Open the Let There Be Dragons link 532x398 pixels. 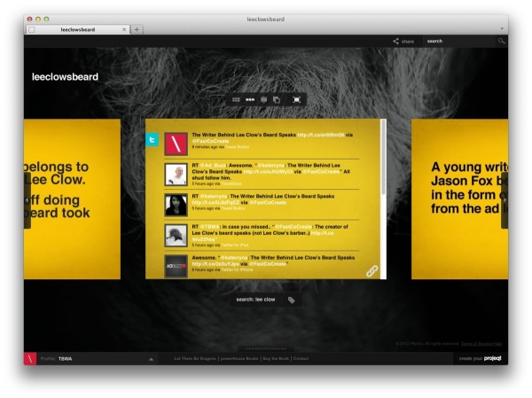pos(195,359)
